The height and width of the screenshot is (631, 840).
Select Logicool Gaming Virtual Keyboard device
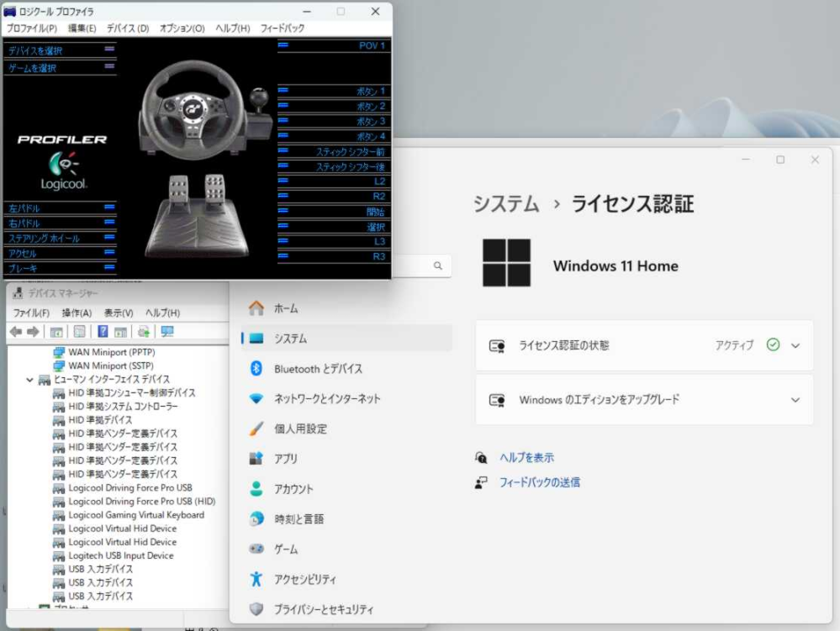pyautogui.click(x=136, y=515)
